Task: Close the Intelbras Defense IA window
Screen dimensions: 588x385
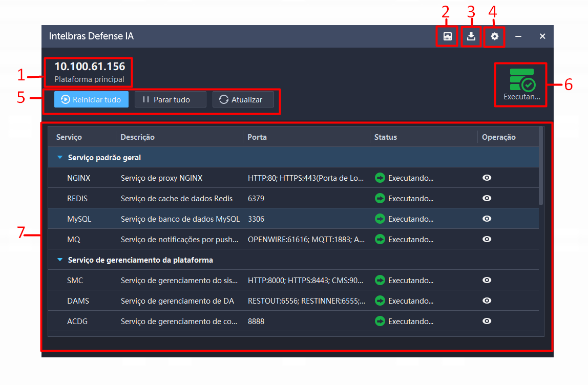Action: click(x=542, y=36)
